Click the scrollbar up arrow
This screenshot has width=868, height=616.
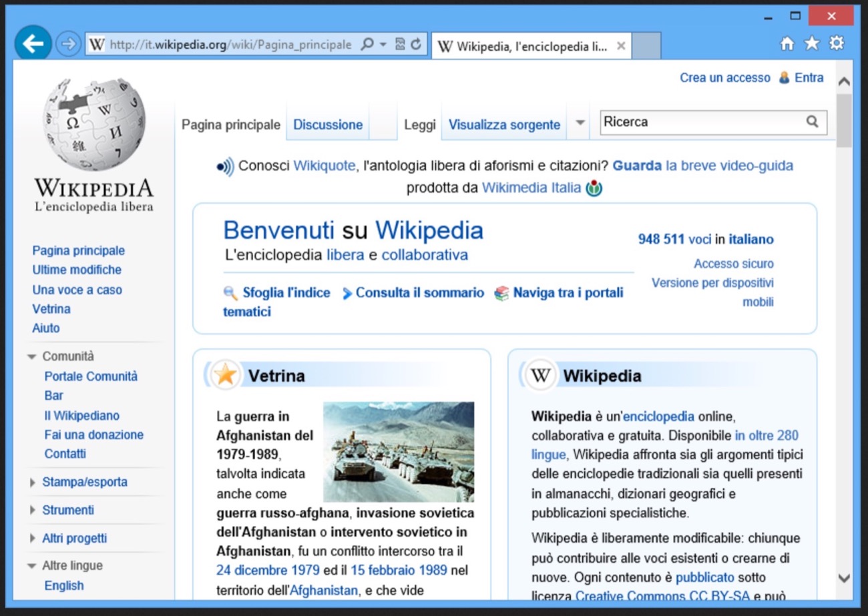point(844,81)
